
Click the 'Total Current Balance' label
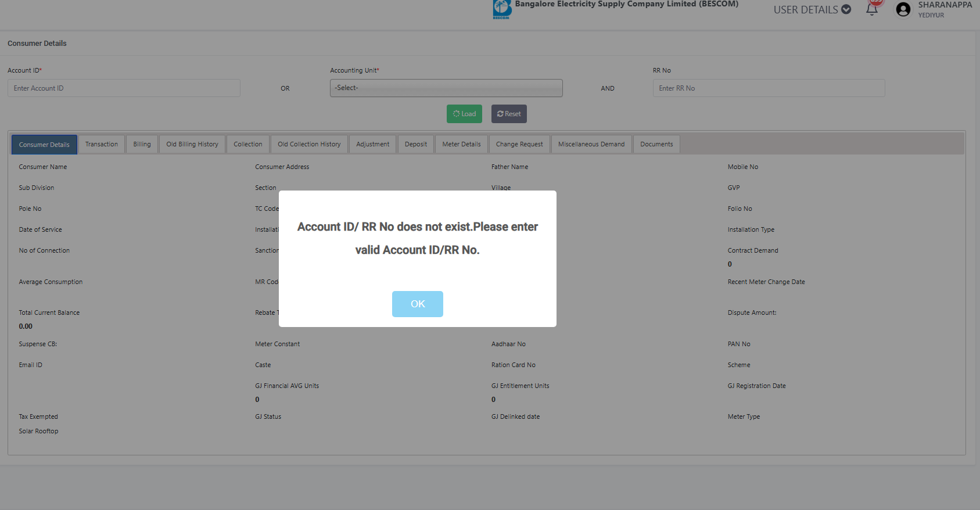(x=49, y=313)
